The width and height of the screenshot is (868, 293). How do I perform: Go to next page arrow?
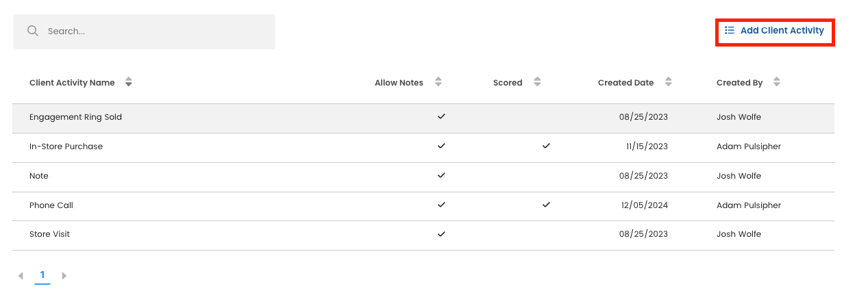point(64,276)
